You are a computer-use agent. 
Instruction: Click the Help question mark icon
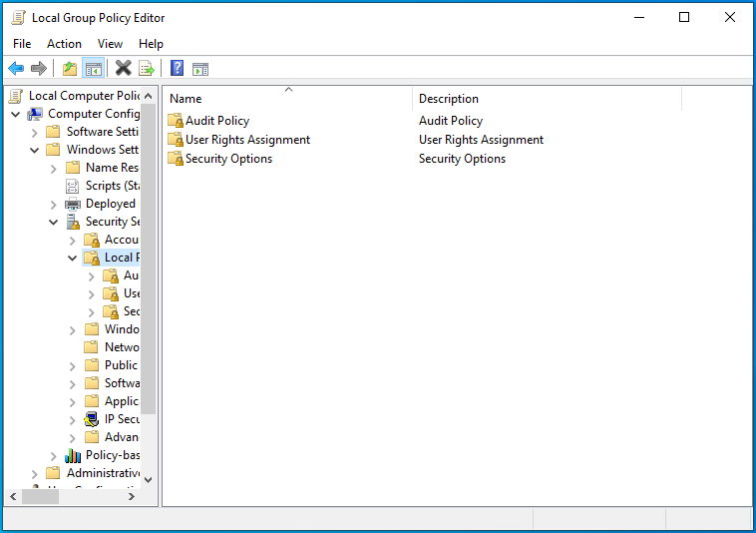pyautogui.click(x=177, y=68)
